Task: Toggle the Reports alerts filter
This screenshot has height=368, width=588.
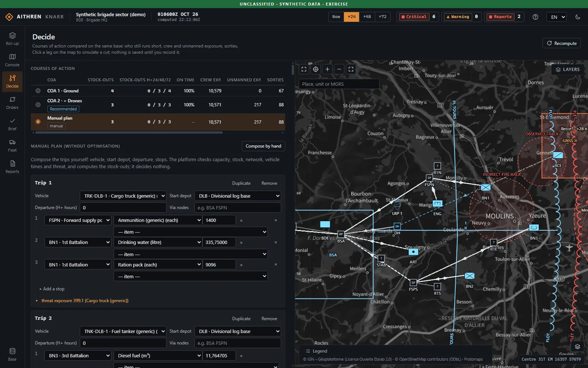Action: pyautogui.click(x=504, y=17)
